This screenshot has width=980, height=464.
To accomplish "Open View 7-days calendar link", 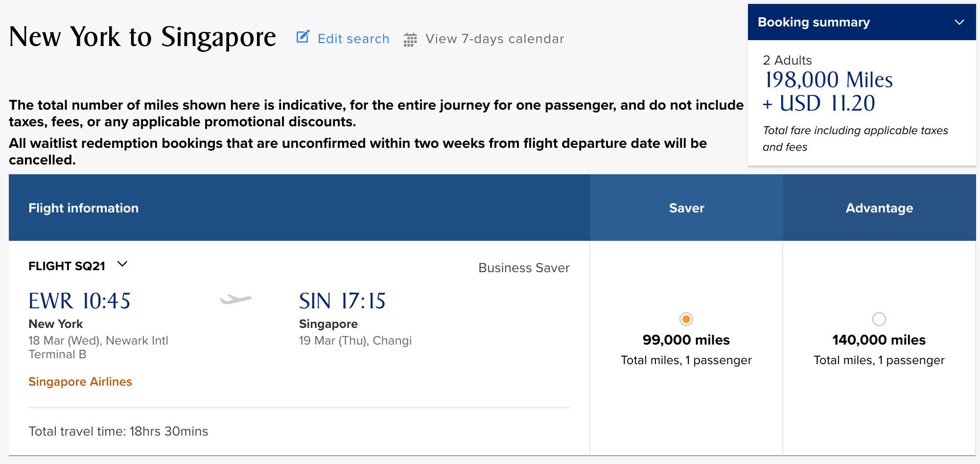I will tap(494, 39).
